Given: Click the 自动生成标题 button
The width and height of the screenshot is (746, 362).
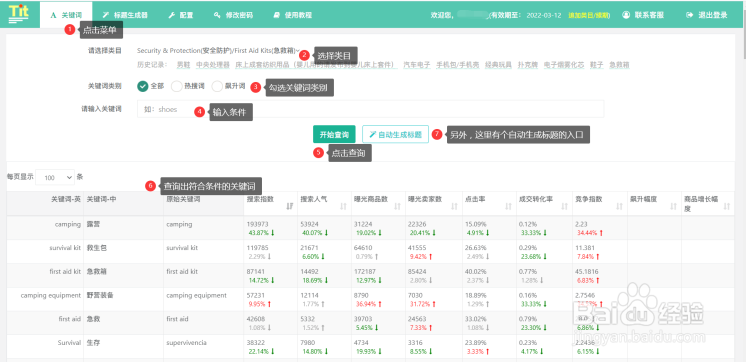Looking at the screenshot, I should 395,135.
